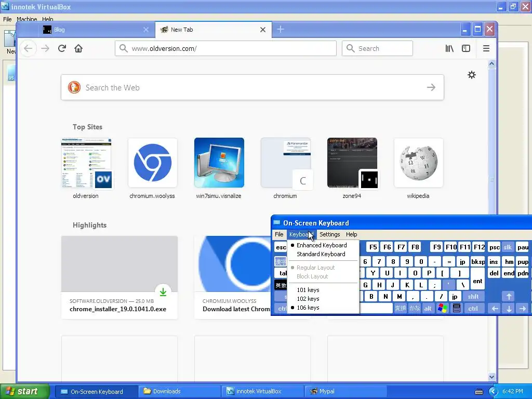Submit web search with arrow button

[431, 87]
